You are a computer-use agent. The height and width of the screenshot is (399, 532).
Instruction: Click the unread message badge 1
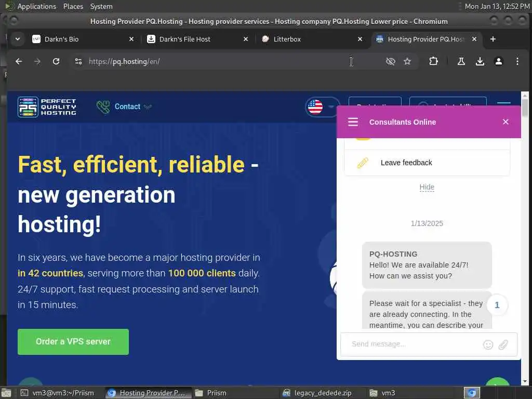tap(497, 305)
